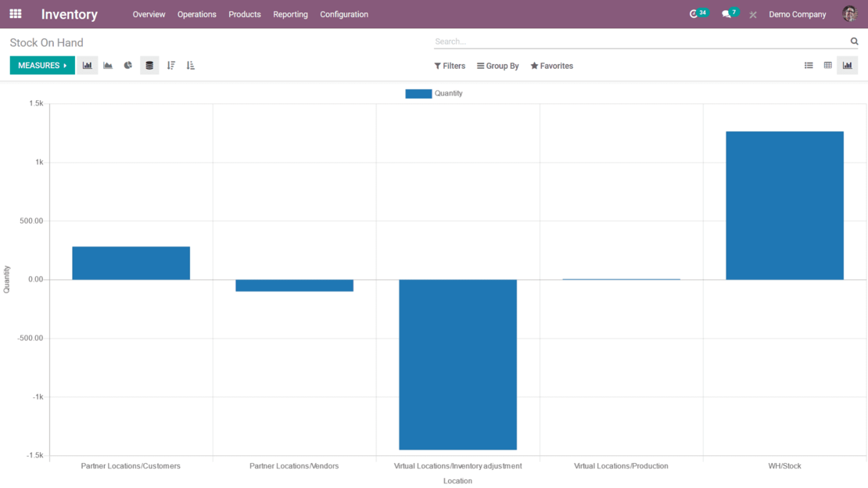Click inside the Search field
868x488 pixels.
[626, 41]
